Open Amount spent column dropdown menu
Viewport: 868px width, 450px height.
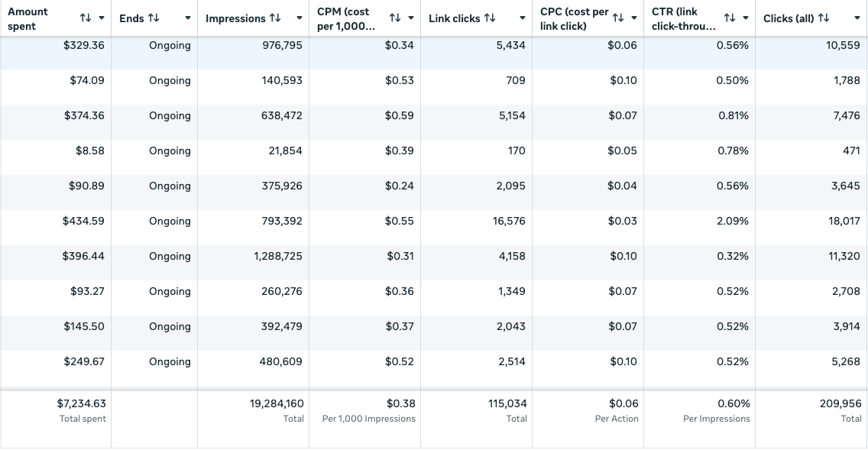(x=102, y=18)
